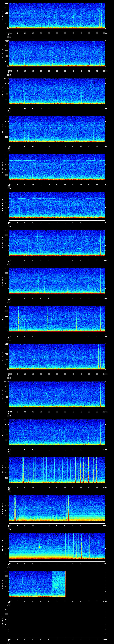Screen dimensions: 114x644
Task: Click the 4:29:00 start time label
Action: click(x=9, y=223)
